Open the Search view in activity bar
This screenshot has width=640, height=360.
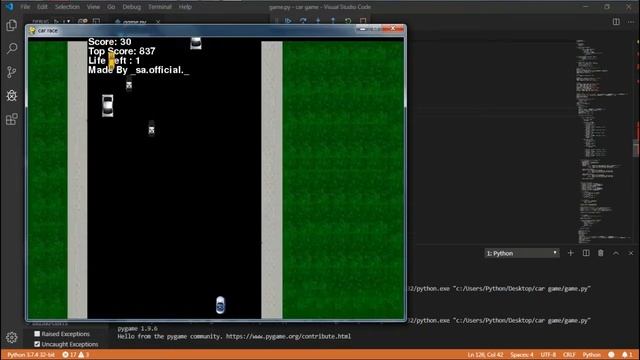coord(11,49)
